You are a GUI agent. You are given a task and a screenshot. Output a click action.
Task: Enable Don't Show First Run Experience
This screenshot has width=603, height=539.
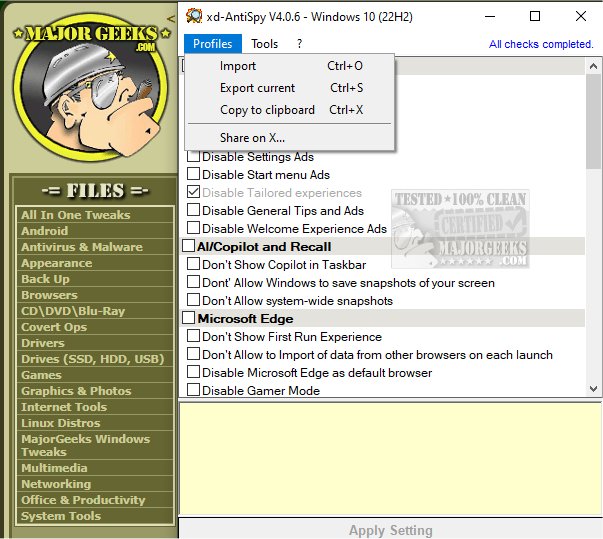[193, 336]
